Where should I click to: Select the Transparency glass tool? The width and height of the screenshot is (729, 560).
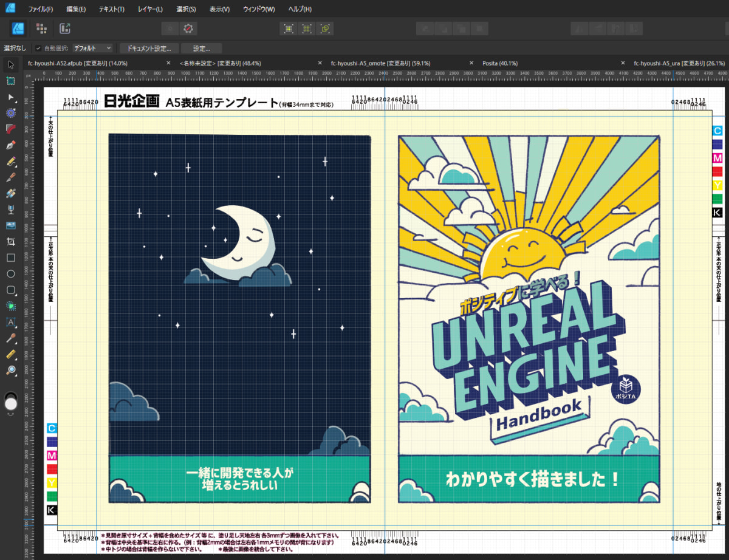tap(10, 210)
